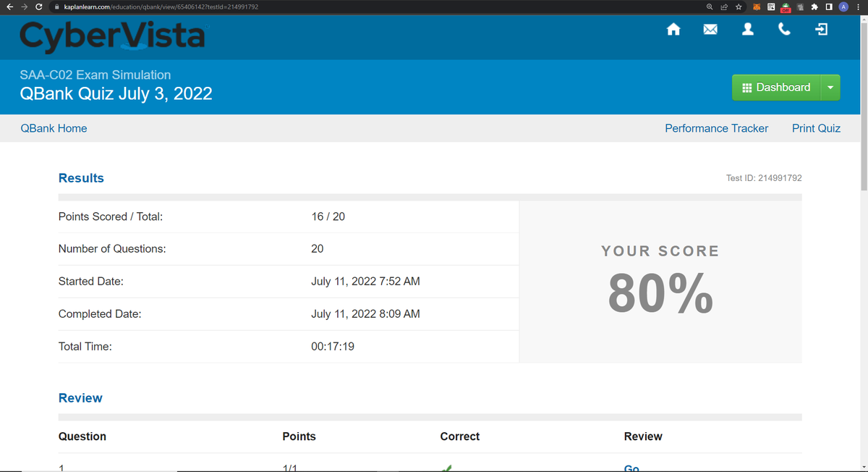Sign out using the logout icon

(821, 29)
